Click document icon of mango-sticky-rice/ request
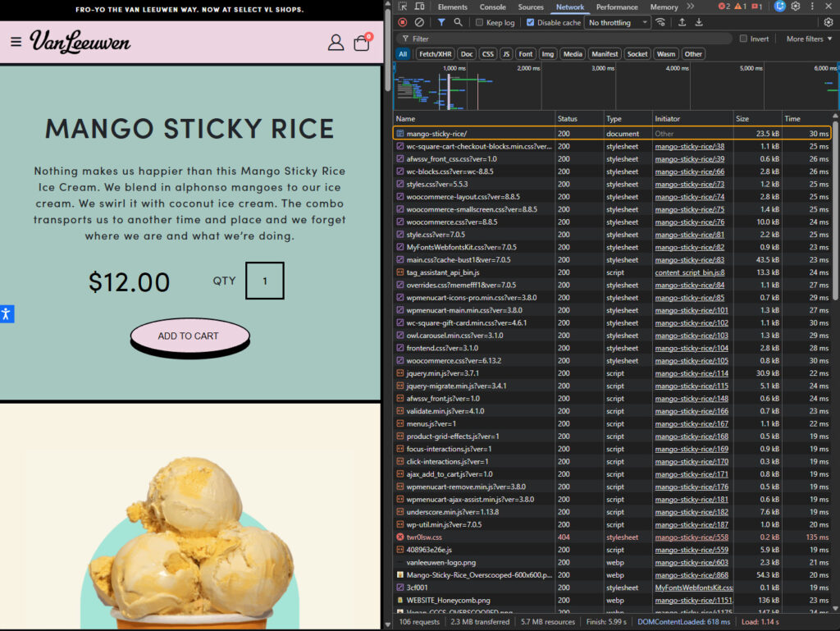This screenshot has height=631, width=840. tap(399, 134)
